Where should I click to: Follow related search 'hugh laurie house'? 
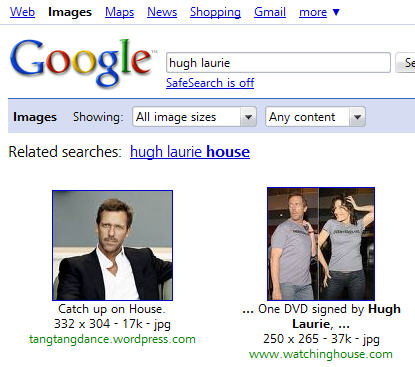[190, 152]
